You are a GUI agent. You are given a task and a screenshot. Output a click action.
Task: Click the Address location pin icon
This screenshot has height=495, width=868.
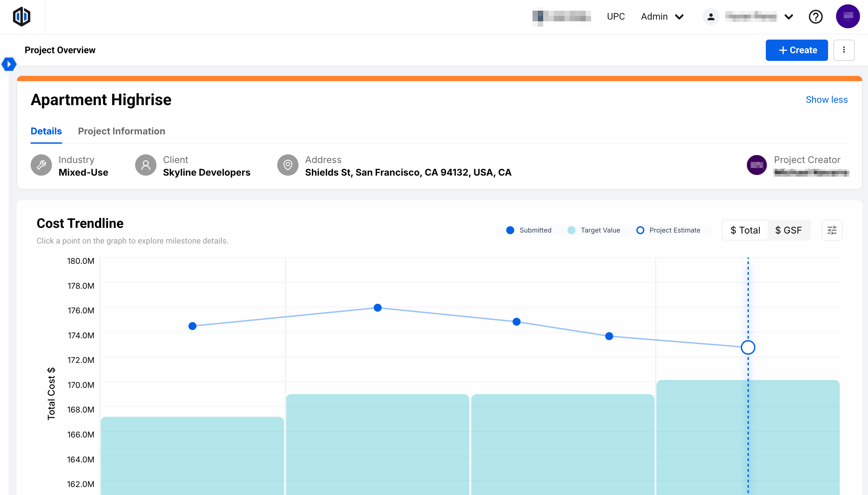coord(288,166)
